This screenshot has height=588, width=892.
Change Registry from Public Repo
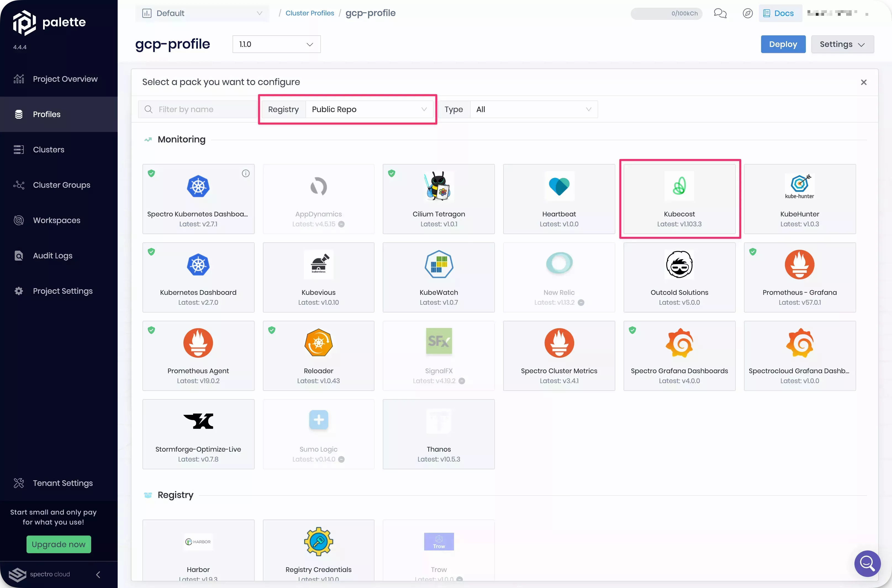coord(370,109)
